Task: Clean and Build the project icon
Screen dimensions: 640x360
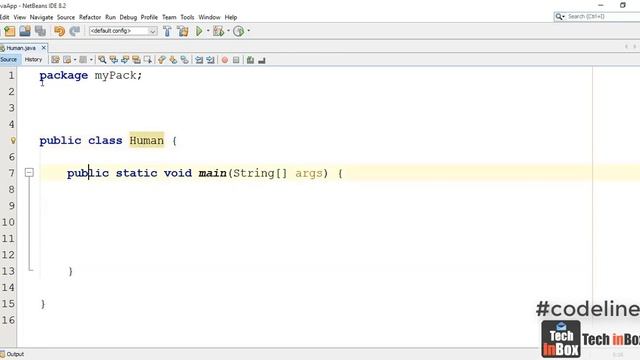Action: tap(183, 31)
